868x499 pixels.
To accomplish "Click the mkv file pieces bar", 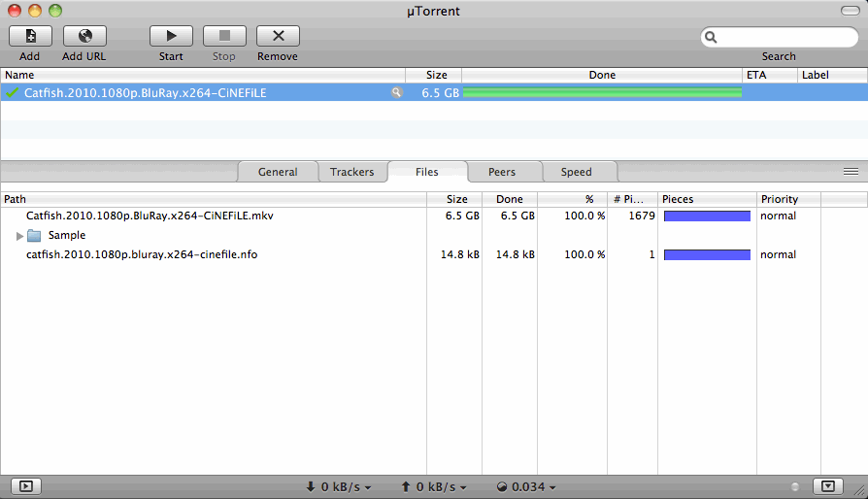I will (x=707, y=216).
